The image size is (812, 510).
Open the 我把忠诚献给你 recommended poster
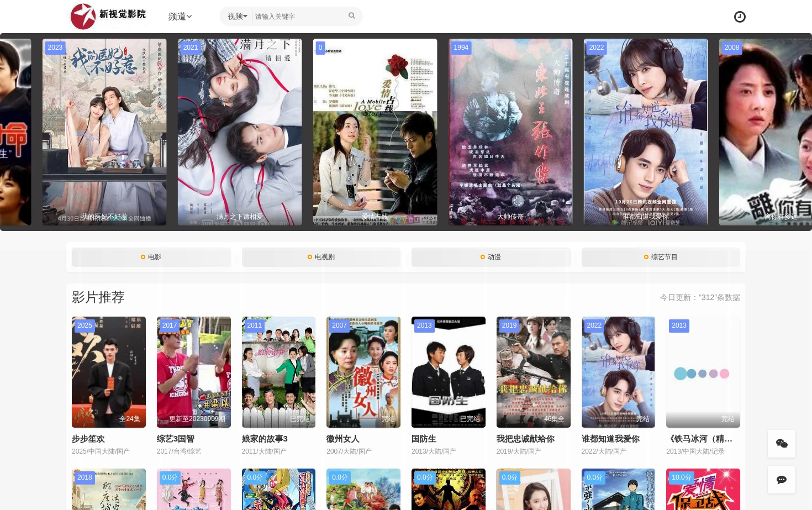(x=534, y=372)
